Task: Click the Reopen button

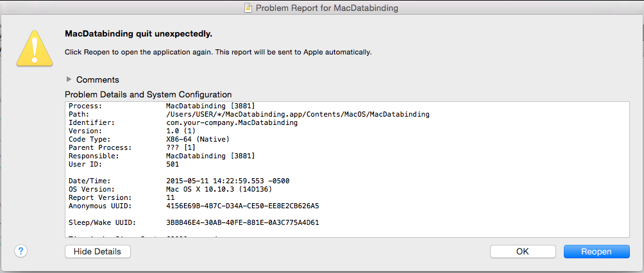Action: click(597, 252)
